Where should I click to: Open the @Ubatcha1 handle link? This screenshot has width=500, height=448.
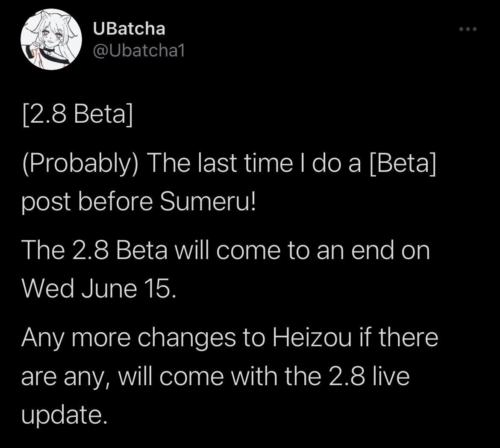(x=139, y=51)
